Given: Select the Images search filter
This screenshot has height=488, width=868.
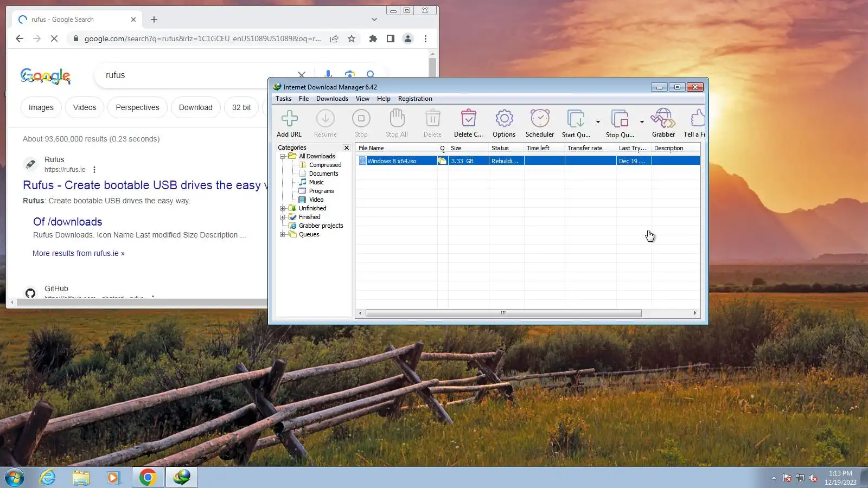Looking at the screenshot, I should pyautogui.click(x=41, y=107).
